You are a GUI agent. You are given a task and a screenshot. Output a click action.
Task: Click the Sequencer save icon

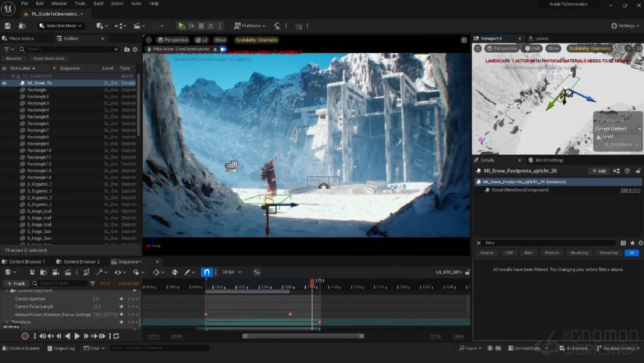point(32,272)
